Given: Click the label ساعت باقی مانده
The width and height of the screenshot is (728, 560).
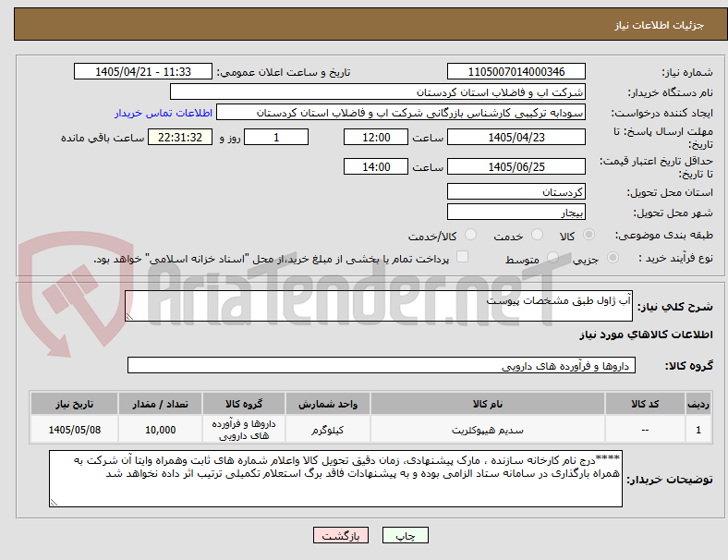Looking at the screenshot, I should click(103, 138).
